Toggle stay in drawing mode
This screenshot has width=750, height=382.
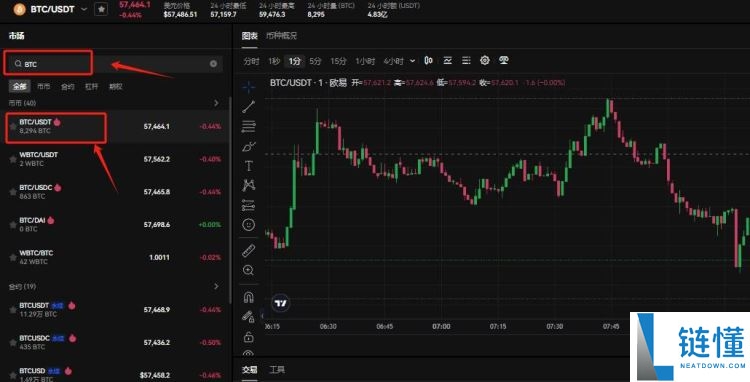(x=248, y=317)
